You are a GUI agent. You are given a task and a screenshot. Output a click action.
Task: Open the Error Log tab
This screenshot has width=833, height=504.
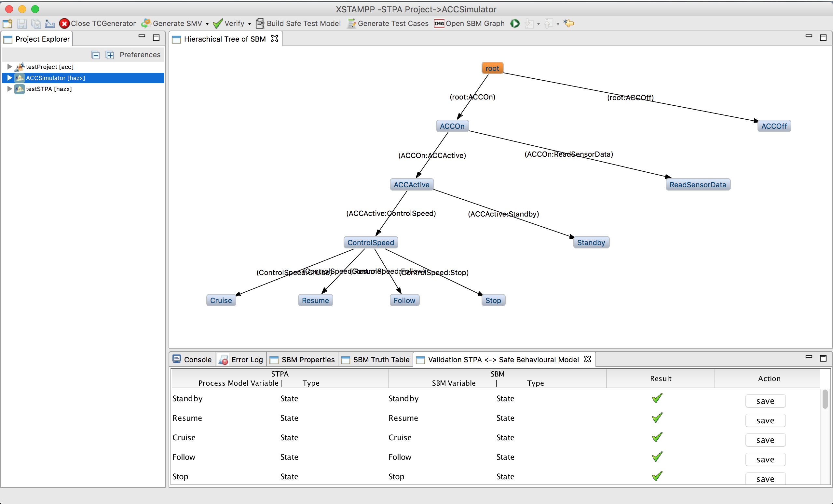point(241,359)
